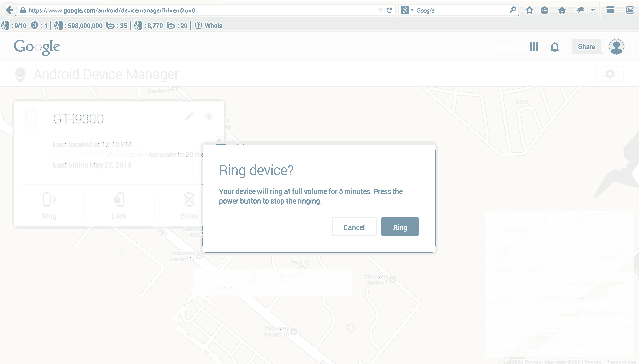Click the first SEO bar rank icon showing 9/10
The image size is (639, 364).
[x=5, y=26]
